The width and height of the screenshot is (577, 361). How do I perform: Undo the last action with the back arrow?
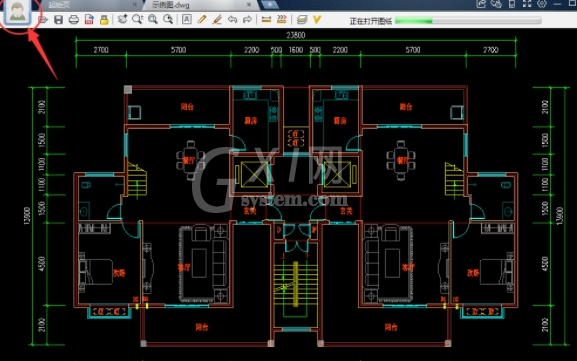pyautogui.click(x=232, y=20)
